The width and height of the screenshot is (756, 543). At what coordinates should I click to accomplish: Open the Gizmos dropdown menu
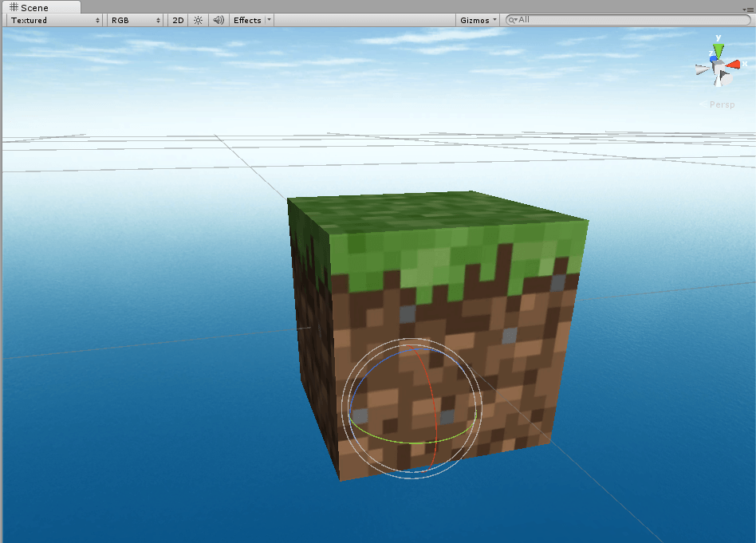pos(478,20)
